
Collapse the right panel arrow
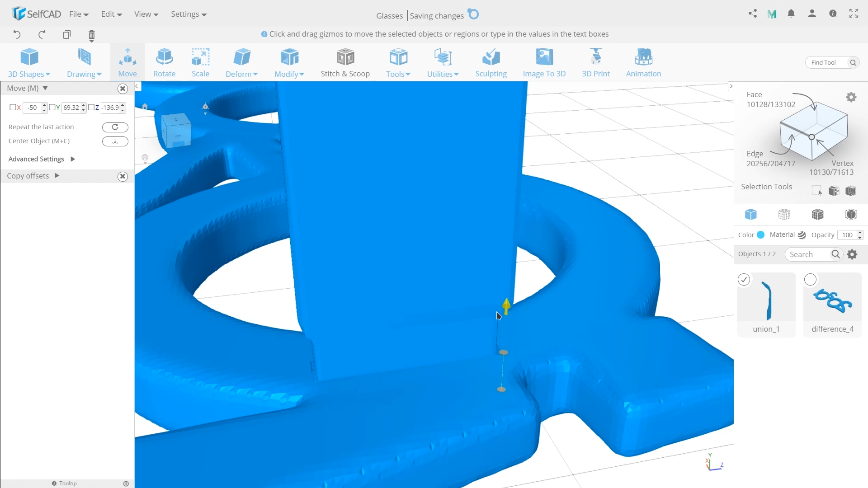coord(731,86)
